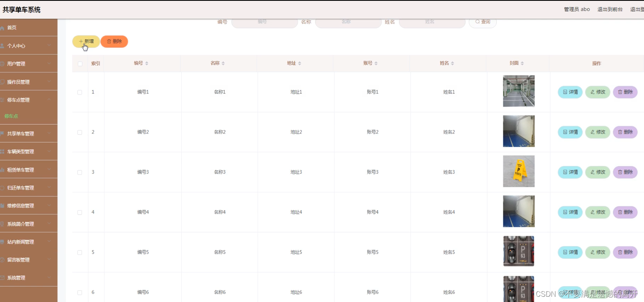Check the checkbox for row 2

(x=80, y=132)
